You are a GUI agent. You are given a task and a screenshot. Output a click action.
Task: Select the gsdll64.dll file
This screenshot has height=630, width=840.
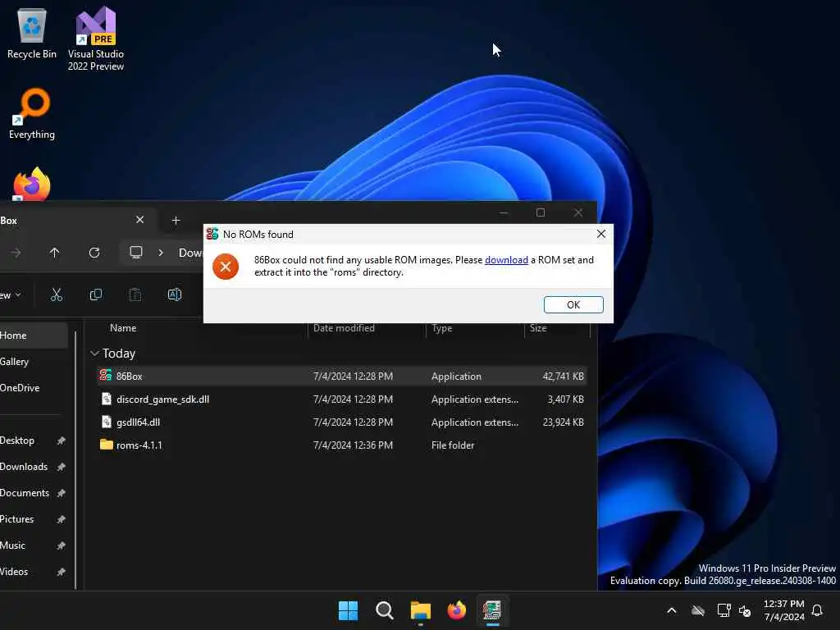point(342,422)
